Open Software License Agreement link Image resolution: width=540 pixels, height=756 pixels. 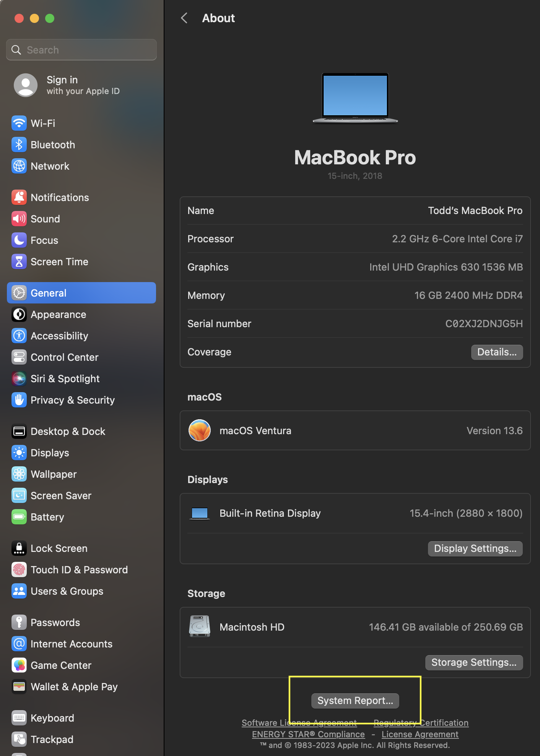299,723
